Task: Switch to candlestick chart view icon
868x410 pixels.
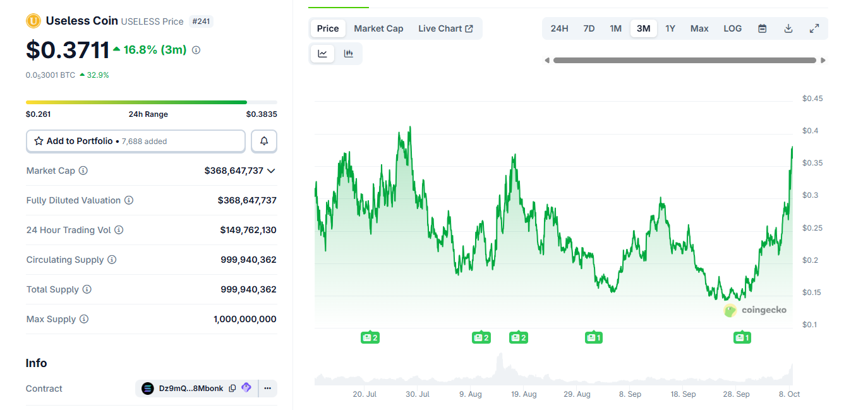Action: pyautogui.click(x=348, y=54)
